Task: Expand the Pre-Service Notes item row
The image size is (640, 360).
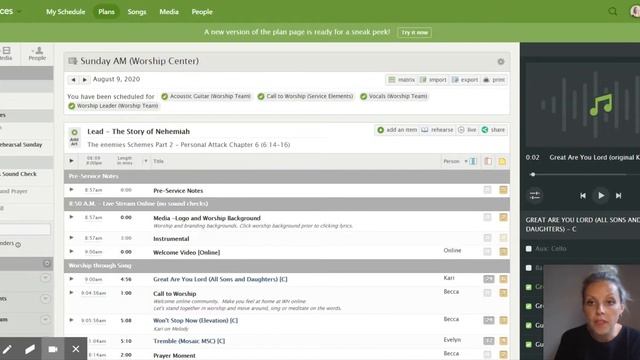Action: coord(71,190)
